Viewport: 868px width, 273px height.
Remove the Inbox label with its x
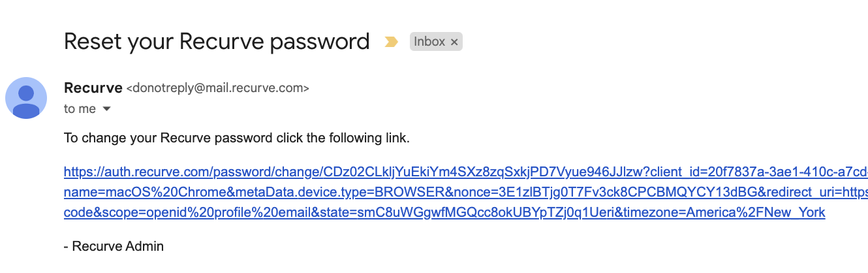455,42
